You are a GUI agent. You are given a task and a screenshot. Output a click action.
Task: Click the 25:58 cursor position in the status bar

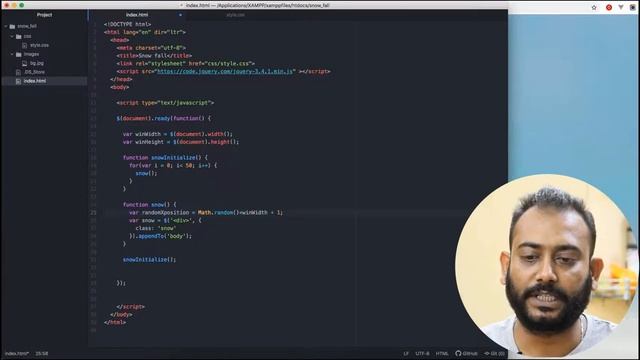(42, 353)
